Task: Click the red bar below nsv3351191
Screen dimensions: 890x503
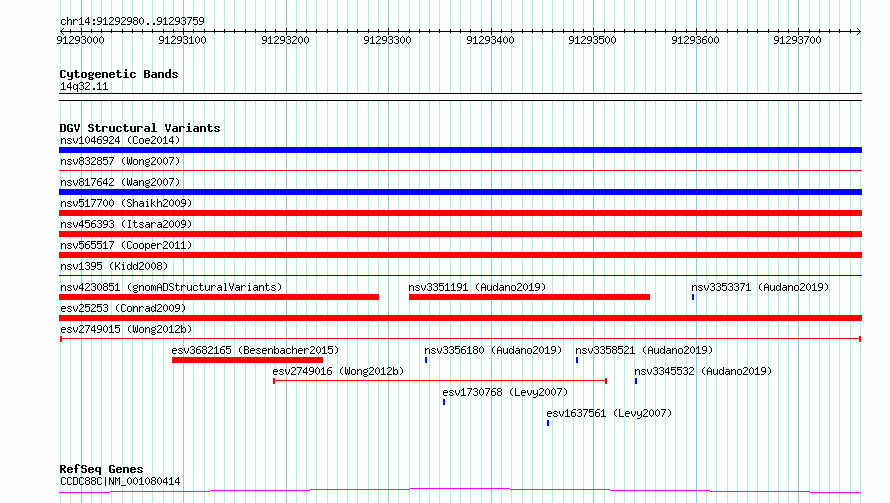Action: coord(529,297)
